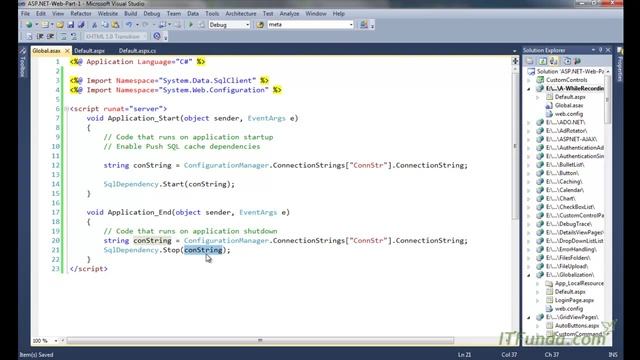This screenshot has height=360, width=640.
Task: Close the Global.asax tab
Action: [x=67, y=51]
